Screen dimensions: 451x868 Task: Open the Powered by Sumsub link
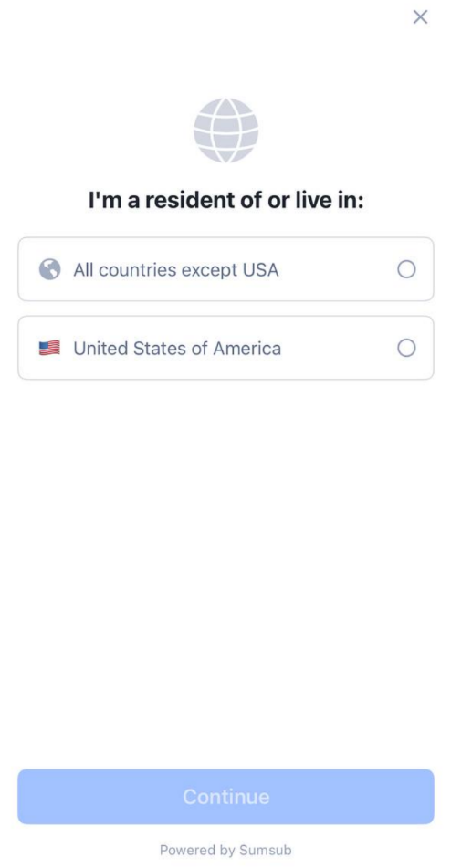(225, 850)
